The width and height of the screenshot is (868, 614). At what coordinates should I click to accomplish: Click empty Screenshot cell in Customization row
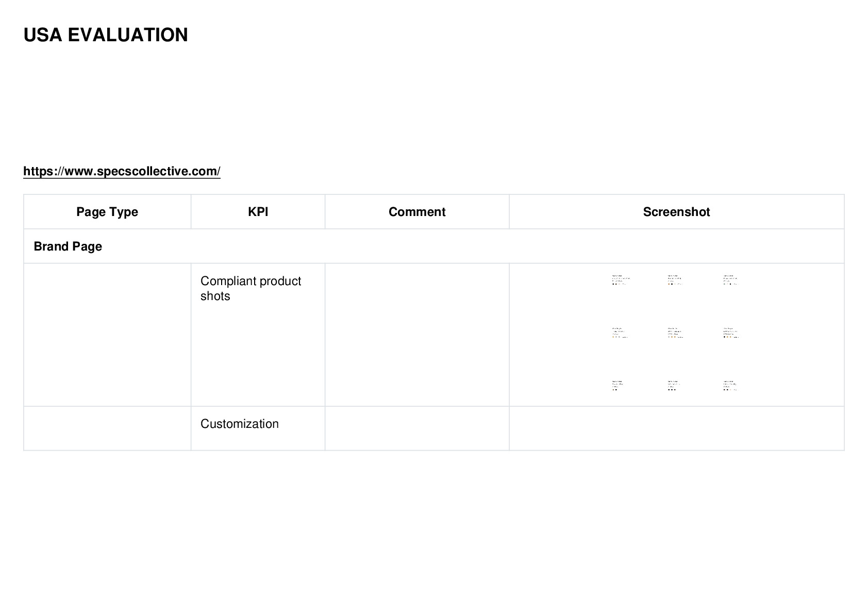click(x=676, y=428)
